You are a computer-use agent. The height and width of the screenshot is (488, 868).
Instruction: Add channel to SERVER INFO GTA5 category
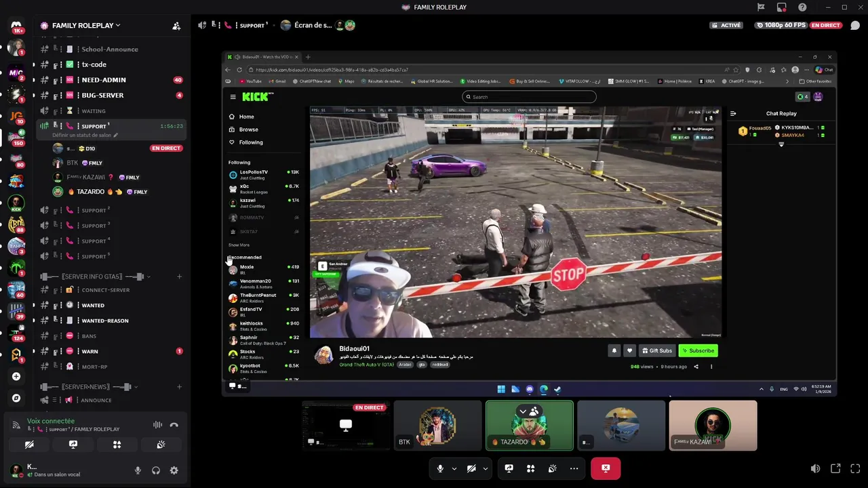179,277
